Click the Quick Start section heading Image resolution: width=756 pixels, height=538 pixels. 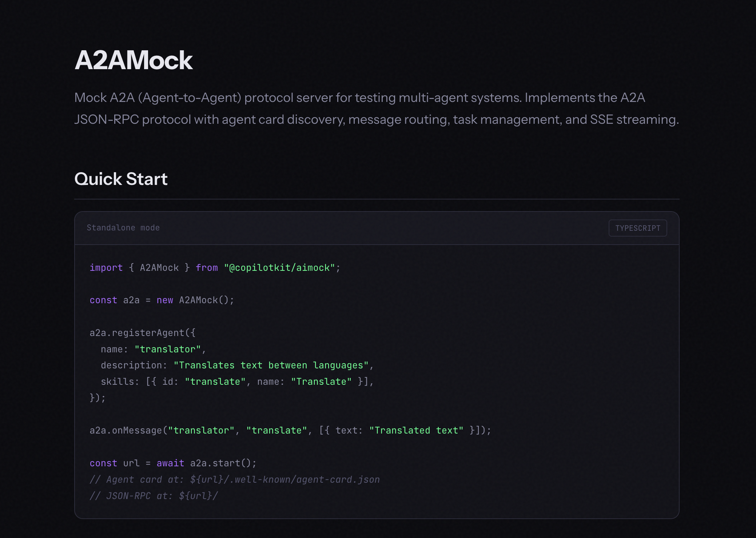tap(121, 179)
